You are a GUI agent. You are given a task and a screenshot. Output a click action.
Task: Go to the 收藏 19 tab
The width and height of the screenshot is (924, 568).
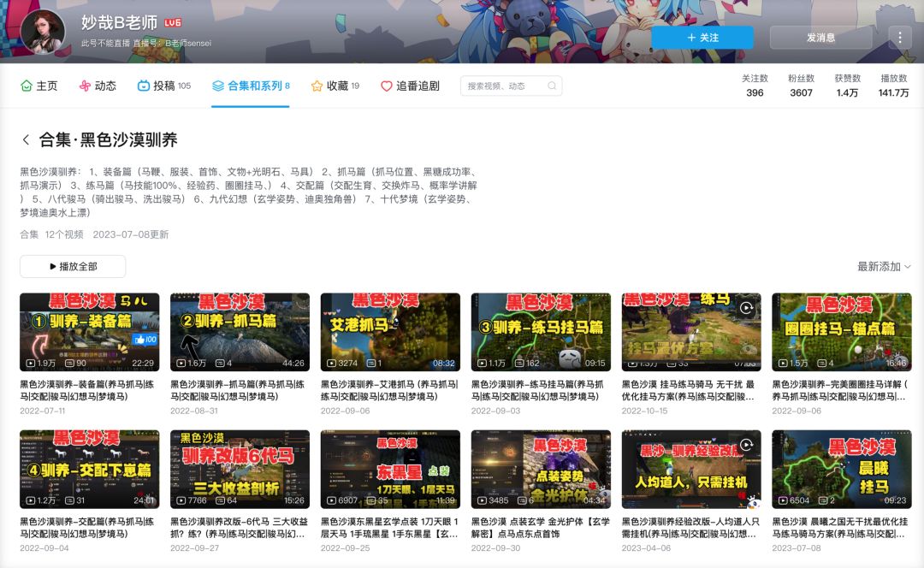pos(335,86)
